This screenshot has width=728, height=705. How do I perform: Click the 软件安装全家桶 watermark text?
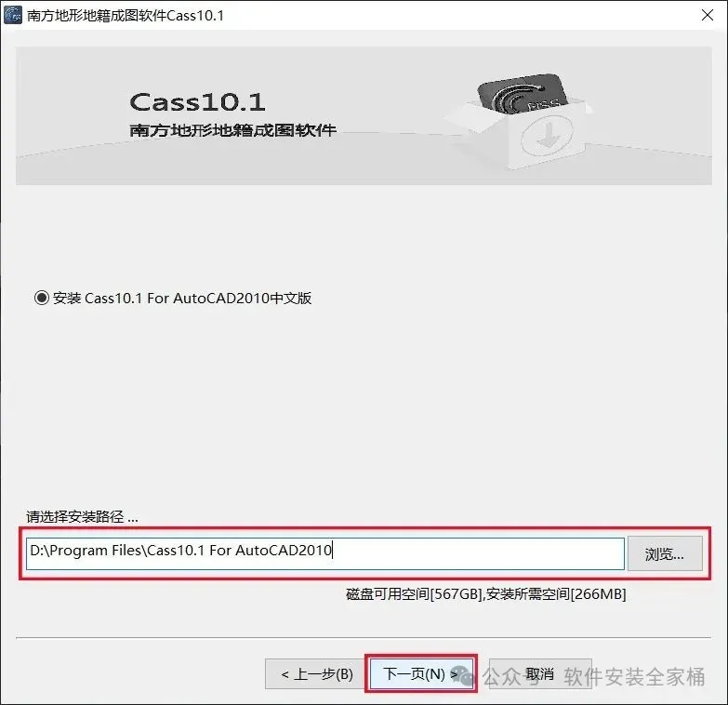point(634,677)
